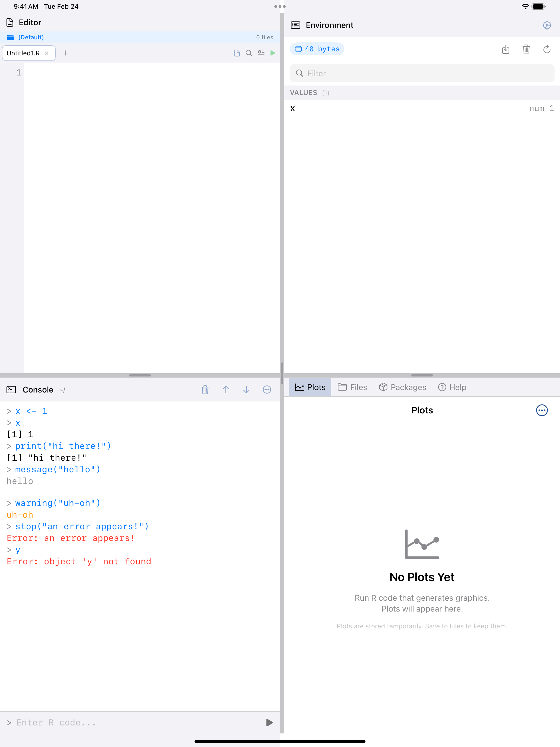Open the (Default) workspace folder selector
The height and width of the screenshot is (747, 560).
(30, 37)
